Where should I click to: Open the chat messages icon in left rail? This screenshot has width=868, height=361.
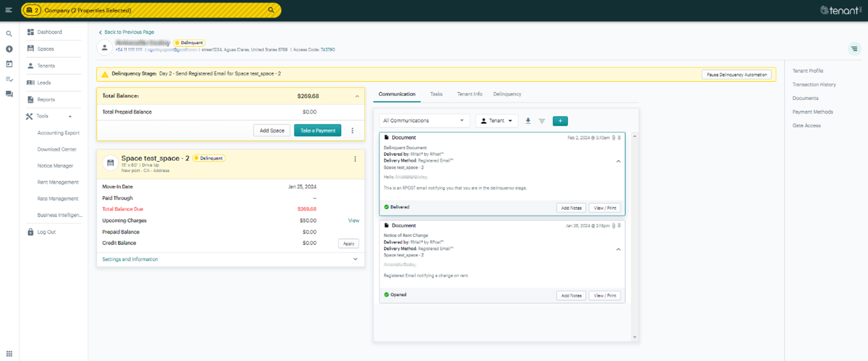(9, 94)
